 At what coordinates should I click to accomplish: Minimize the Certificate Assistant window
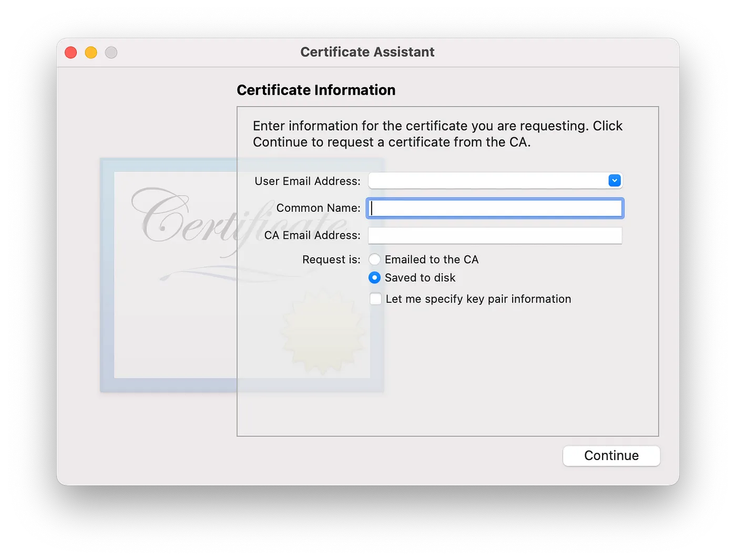91,53
